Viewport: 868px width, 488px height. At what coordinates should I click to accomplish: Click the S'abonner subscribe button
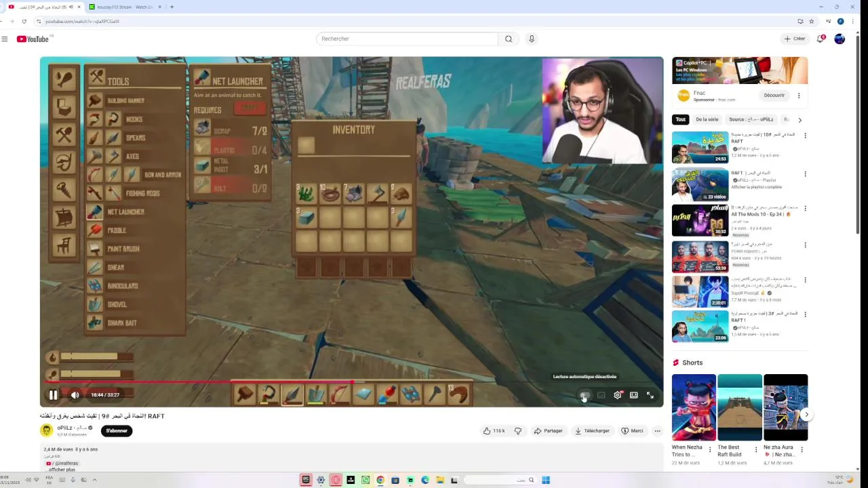(x=117, y=431)
